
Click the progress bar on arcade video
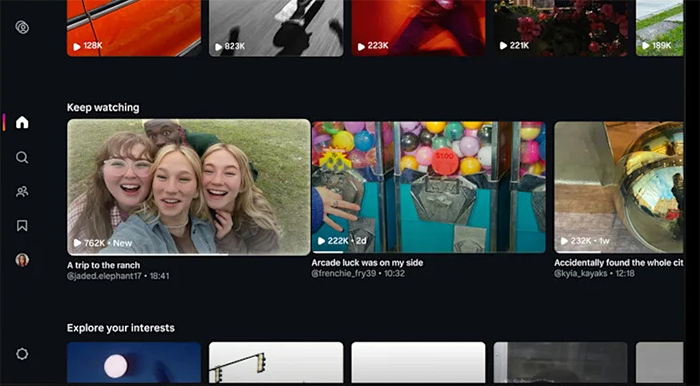(x=429, y=252)
